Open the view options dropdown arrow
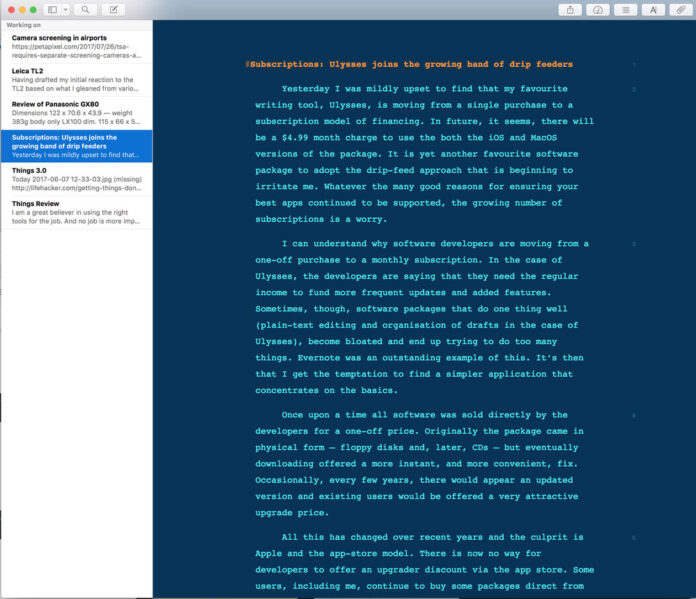The height and width of the screenshot is (599, 696). pyautogui.click(x=65, y=9)
